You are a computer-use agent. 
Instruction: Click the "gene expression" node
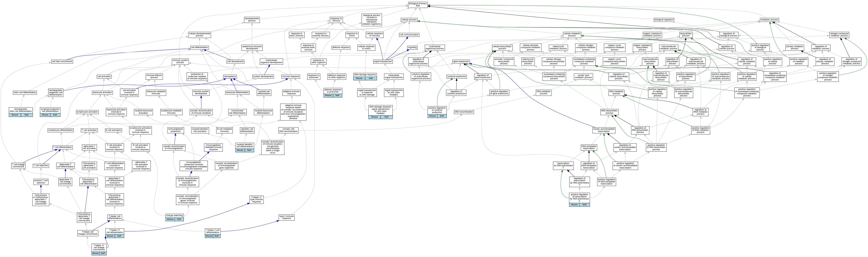pyautogui.click(x=461, y=61)
